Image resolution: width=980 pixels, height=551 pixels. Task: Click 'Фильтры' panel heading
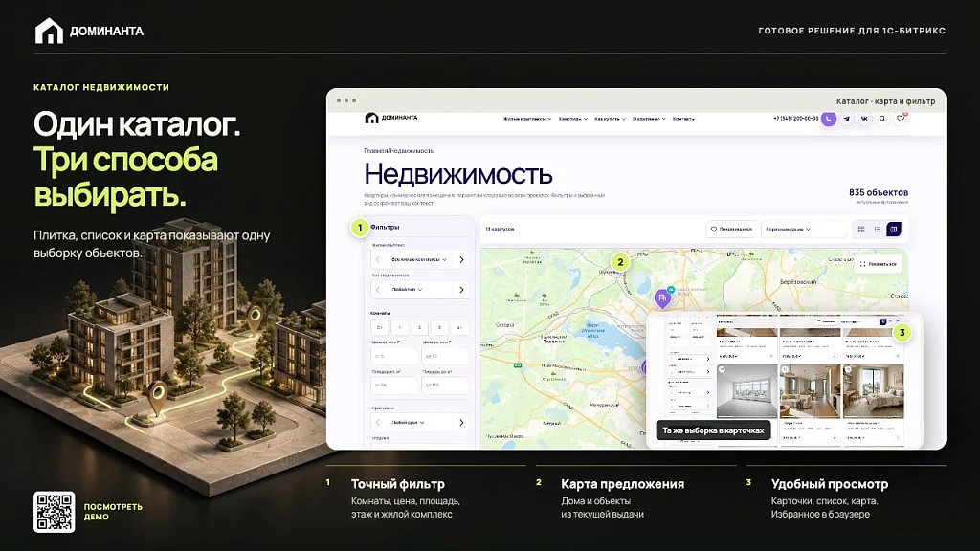[x=385, y=227]
